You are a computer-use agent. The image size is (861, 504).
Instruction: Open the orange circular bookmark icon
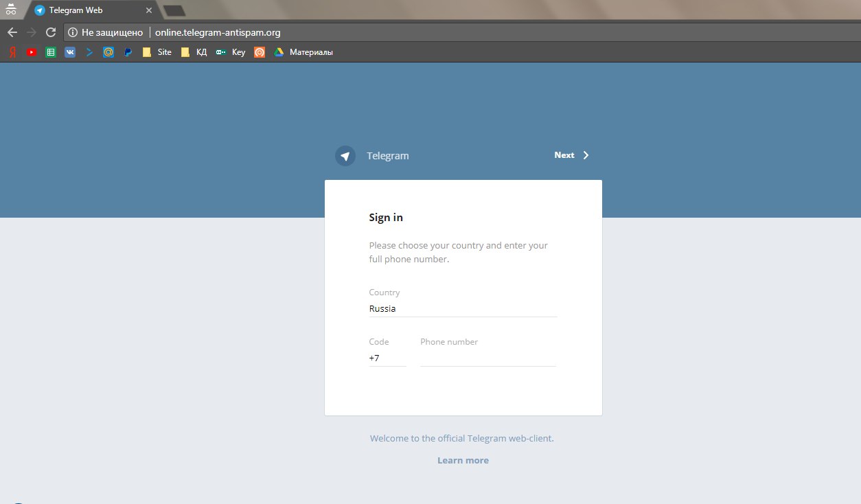point(260,52)
